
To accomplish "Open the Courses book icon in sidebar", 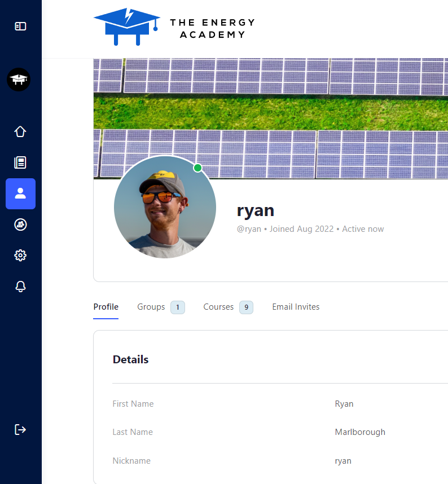I will (20, 162).
